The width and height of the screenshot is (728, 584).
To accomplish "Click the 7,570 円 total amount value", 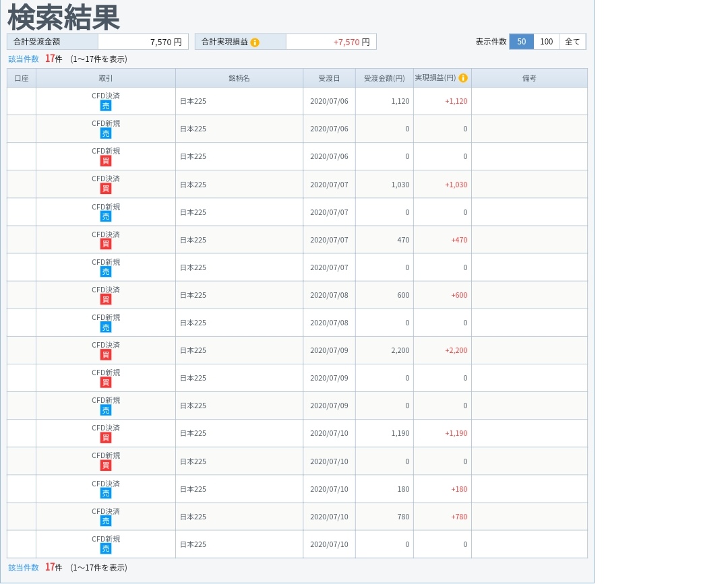I will [166, 42].
